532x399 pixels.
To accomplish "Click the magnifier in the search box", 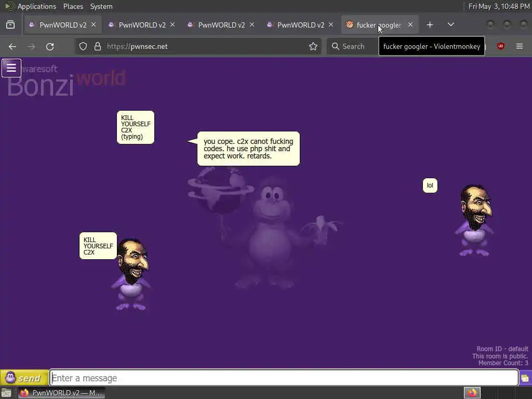I will click(335, 46).
